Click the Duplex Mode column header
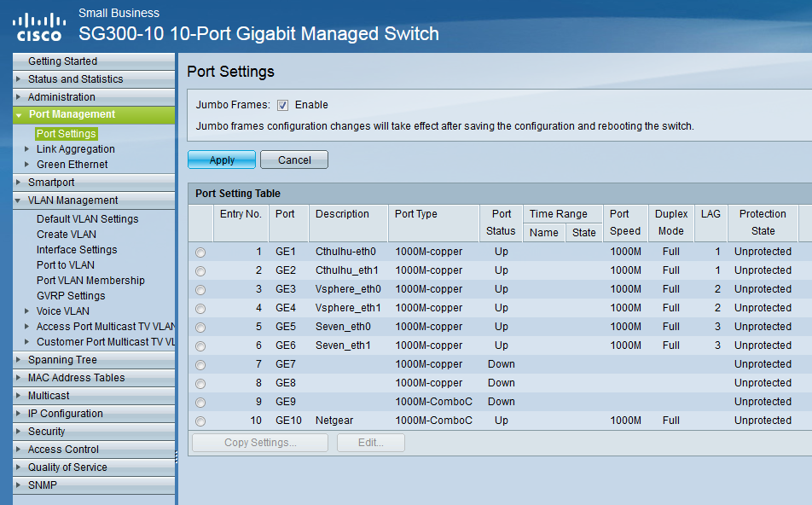 (x=671, y=223)
